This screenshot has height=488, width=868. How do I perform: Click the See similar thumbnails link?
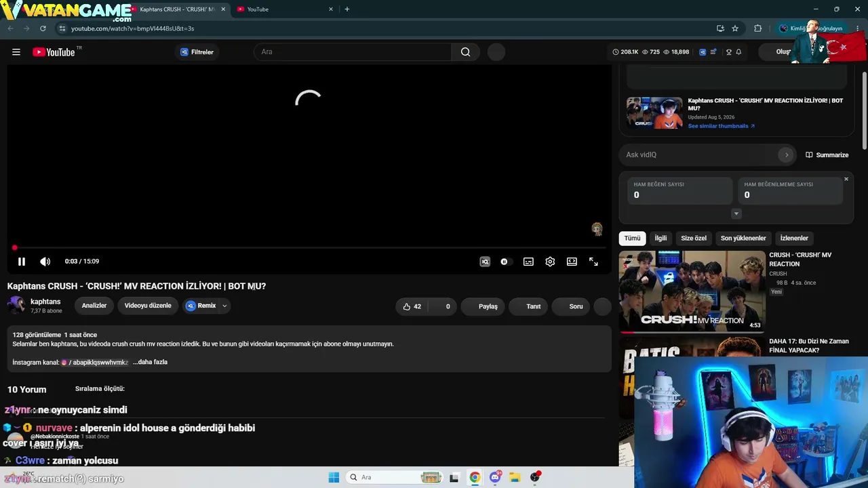[722, 126]
